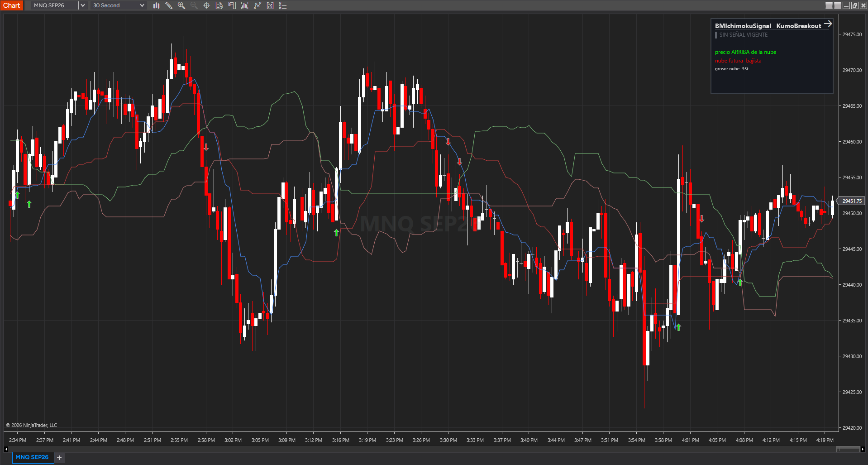
Task: Click the 29460.00 price axis label
Action: (x=852, y=142)
